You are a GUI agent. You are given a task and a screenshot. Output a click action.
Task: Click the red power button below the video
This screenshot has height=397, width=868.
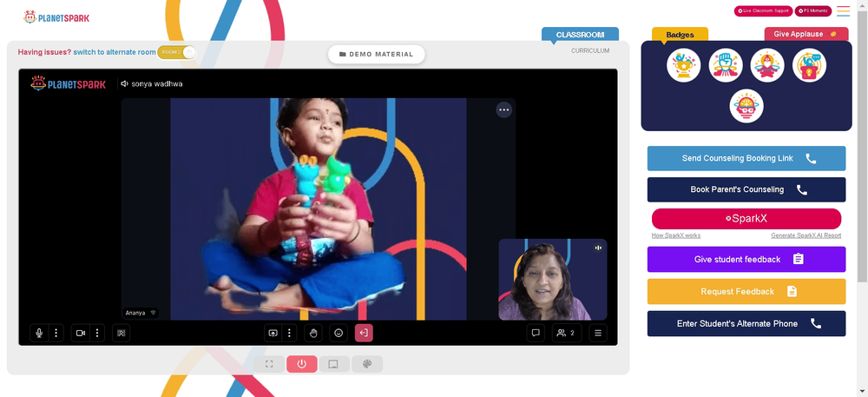click(302, 364)
